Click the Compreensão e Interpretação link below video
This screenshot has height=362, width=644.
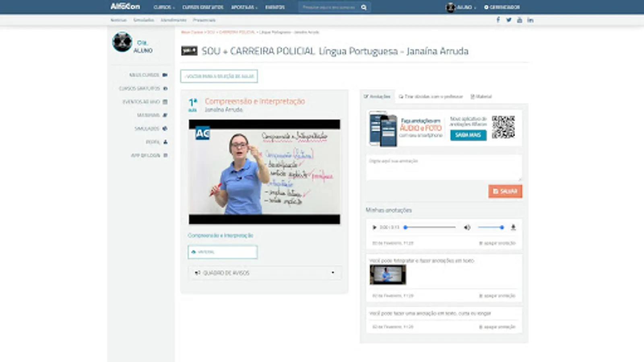click(221, 235)
